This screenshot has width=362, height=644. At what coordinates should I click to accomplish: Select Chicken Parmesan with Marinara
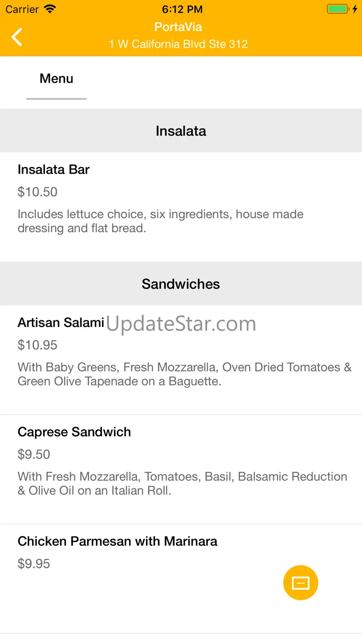pos(117,541)
